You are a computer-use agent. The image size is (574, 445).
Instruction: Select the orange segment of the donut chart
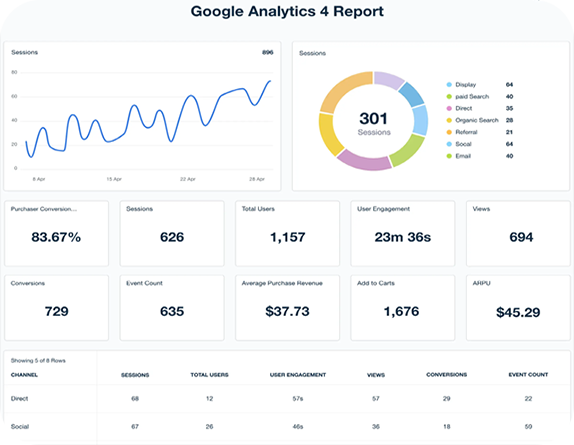click(342, 90)
